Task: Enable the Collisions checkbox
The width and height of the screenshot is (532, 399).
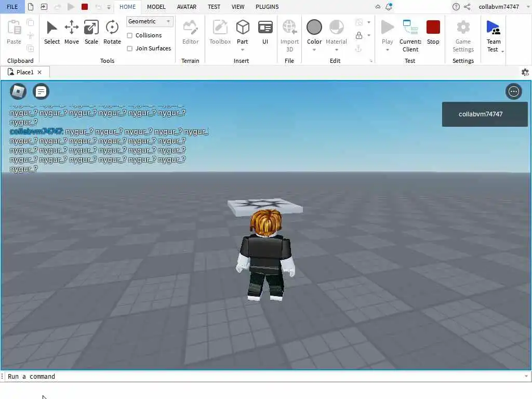Action: click(129, 35)
